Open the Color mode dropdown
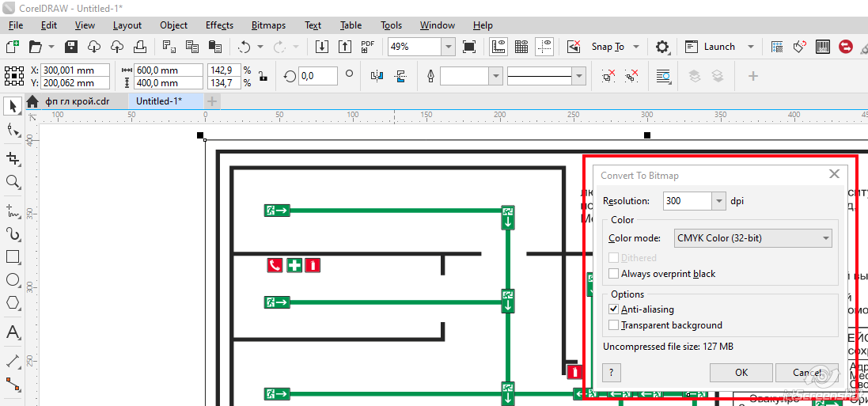The image size is (868, 406). [752, 237]
